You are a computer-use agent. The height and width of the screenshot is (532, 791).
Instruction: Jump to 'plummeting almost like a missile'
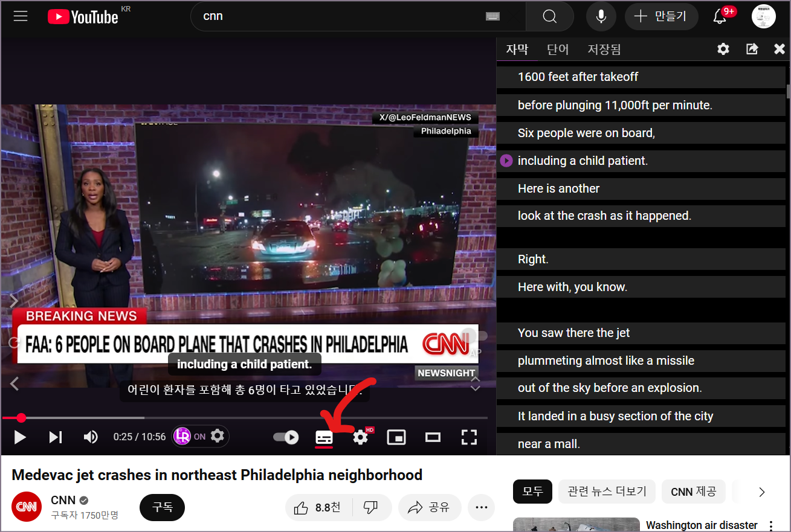(x=641, y=361)
